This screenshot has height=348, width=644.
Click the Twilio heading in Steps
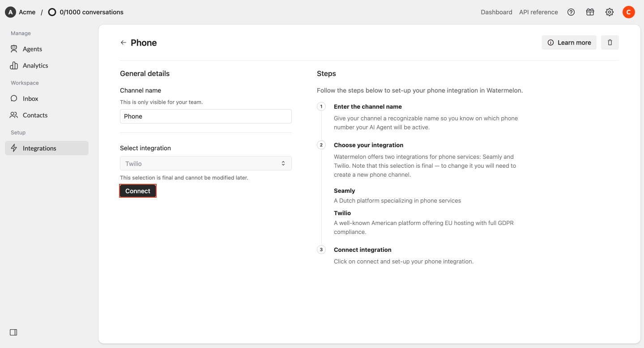pyautogui.click(x=342, y=213)
